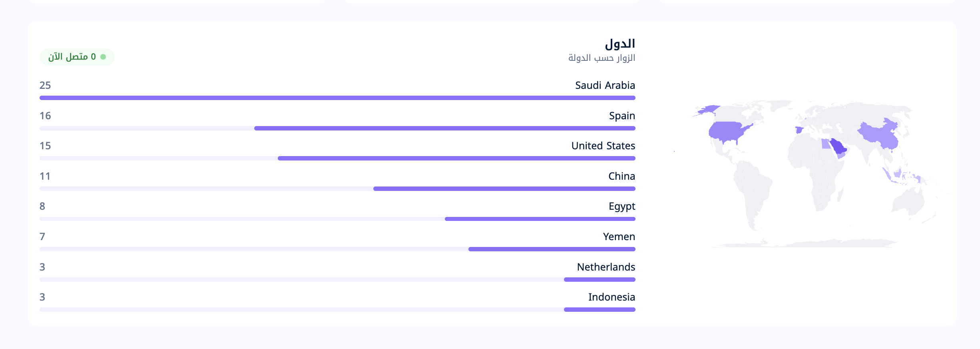Click the Egypt progress bar

[337, 219]
